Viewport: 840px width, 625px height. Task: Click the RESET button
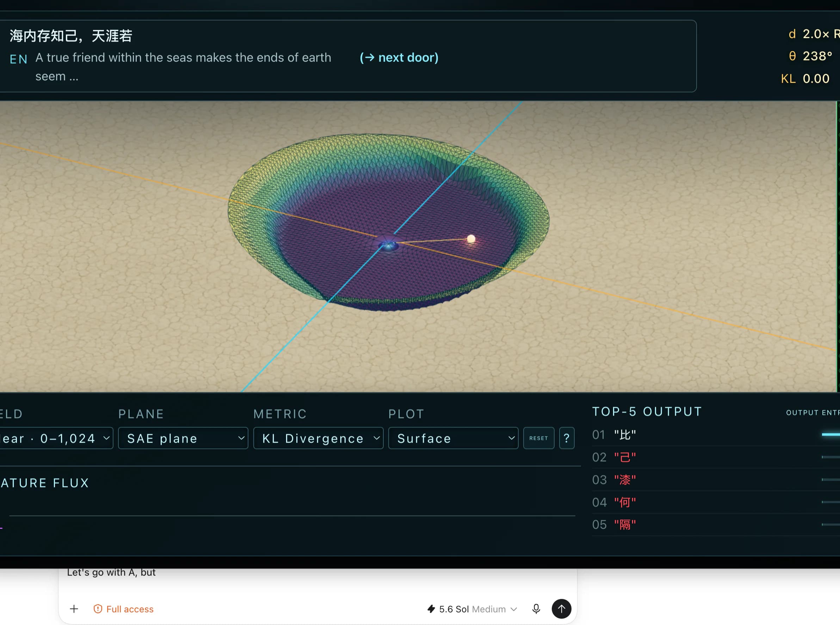pyautogui.click(x=539, y=438)
